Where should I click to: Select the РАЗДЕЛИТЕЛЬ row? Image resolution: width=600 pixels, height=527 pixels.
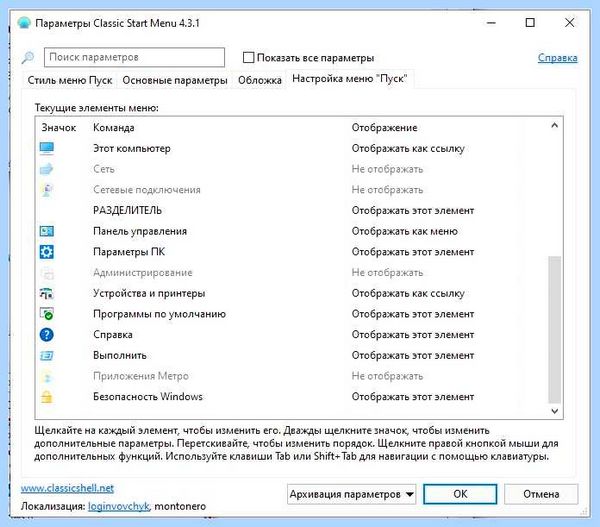[127, 210]
